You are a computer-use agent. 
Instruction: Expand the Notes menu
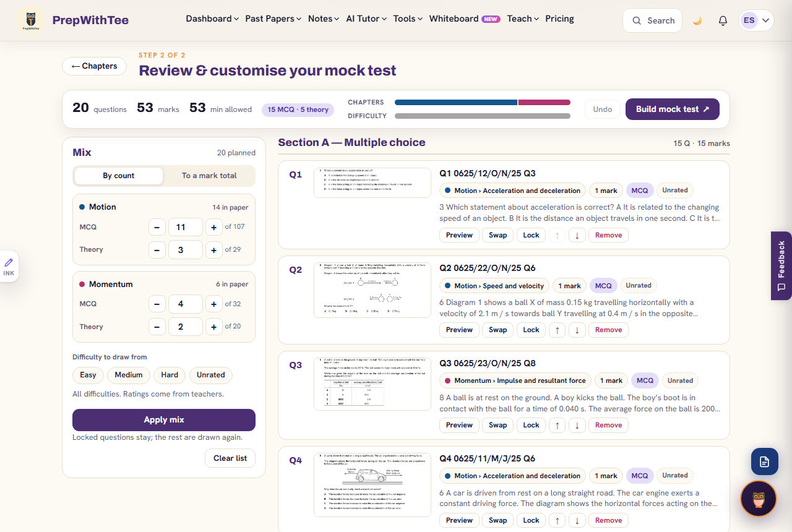pyautogui.click(x=324, y=19)
